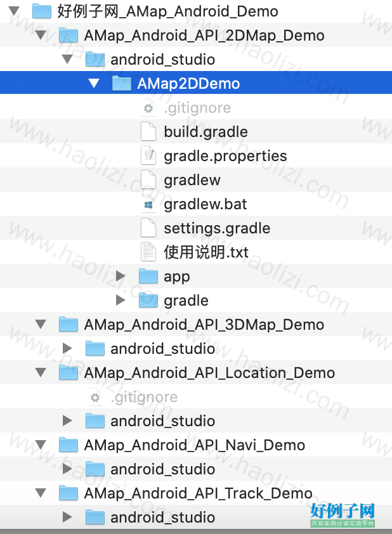The width and height of the screenshot is (392, 534).
Task: Click android_studio folder icon under 2DMap_Demo
Action: [95, 59]
